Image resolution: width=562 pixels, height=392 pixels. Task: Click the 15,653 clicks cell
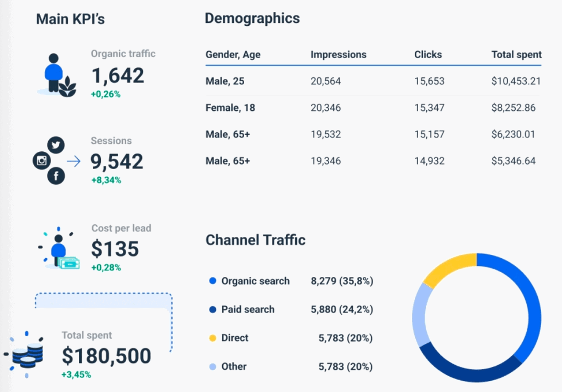[429, 81]
